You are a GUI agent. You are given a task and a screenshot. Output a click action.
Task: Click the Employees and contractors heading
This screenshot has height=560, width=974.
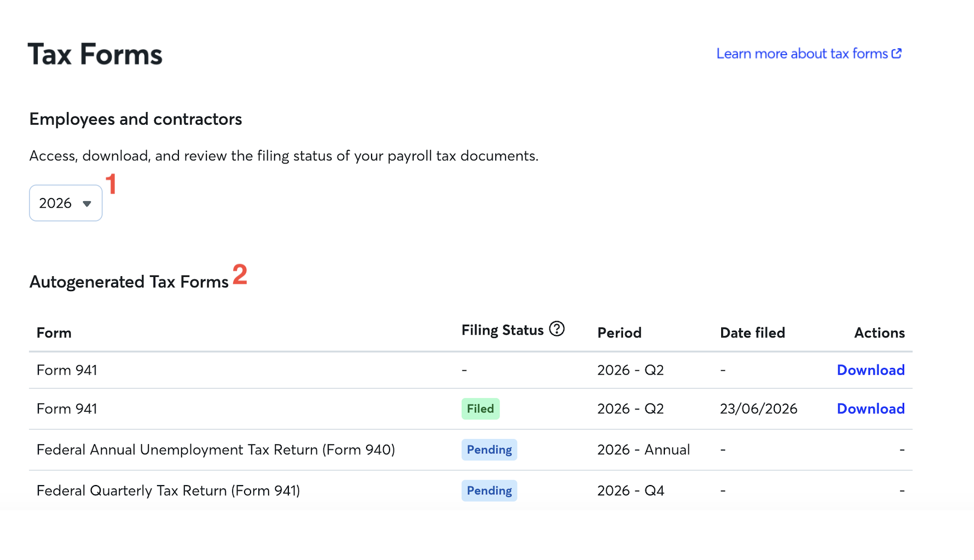coord(136,119)
